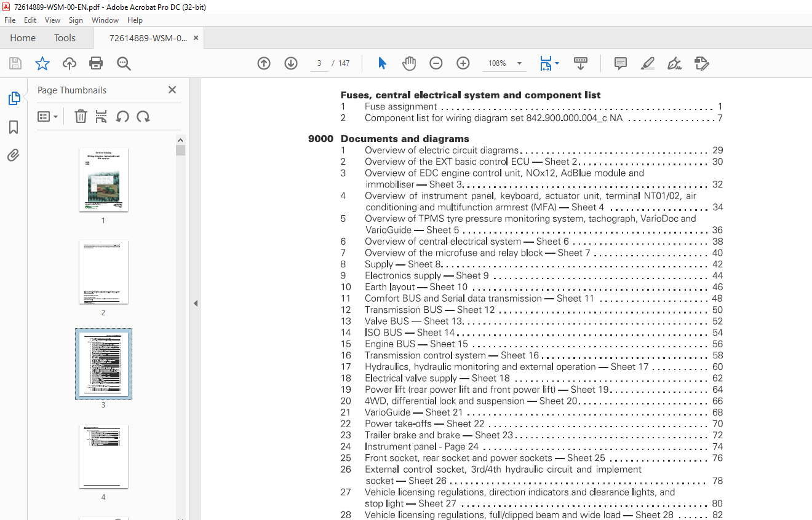Activate the hand pan tool
812x520 pixels.
409,63
